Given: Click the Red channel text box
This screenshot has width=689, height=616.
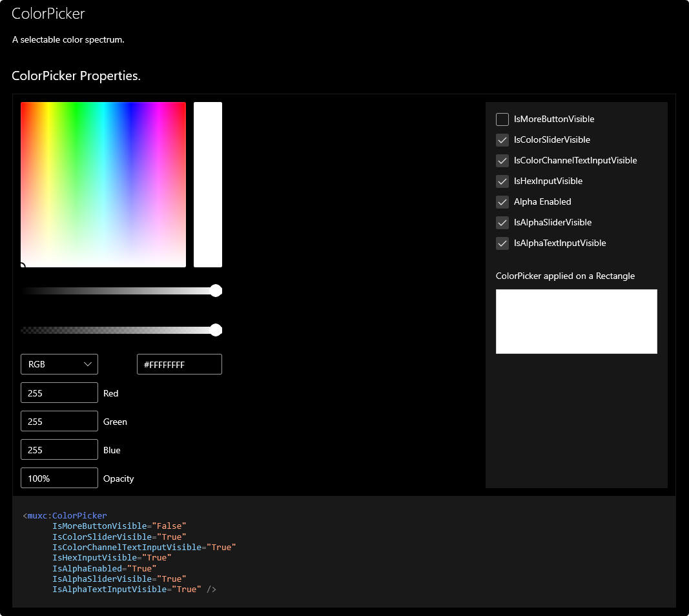Looking at the screenshot, I should tap(59, 392).
